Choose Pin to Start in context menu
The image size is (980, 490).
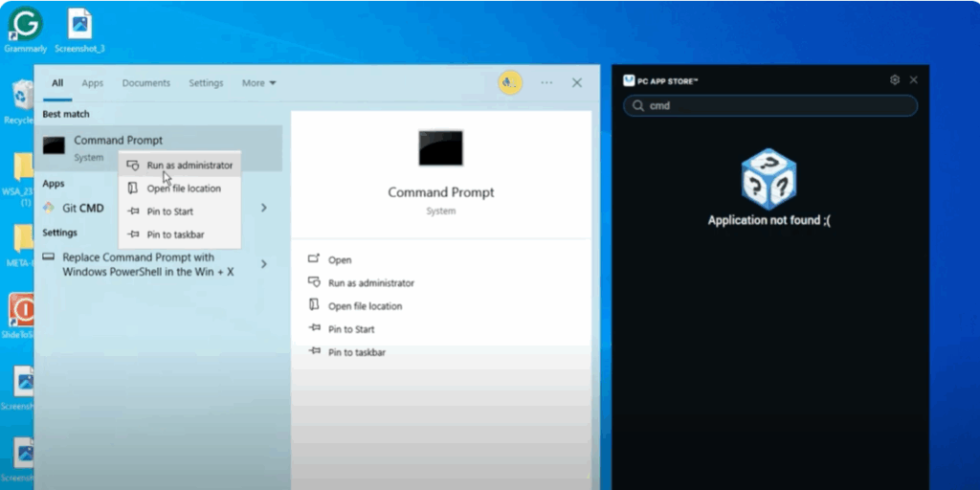pyautogui.click(x=179, y=212)
